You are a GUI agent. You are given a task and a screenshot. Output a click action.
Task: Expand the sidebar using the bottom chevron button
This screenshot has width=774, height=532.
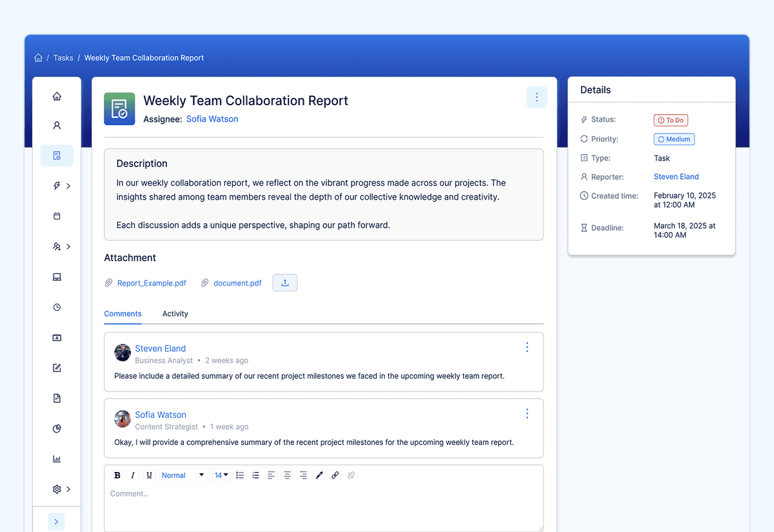point(56,522)
